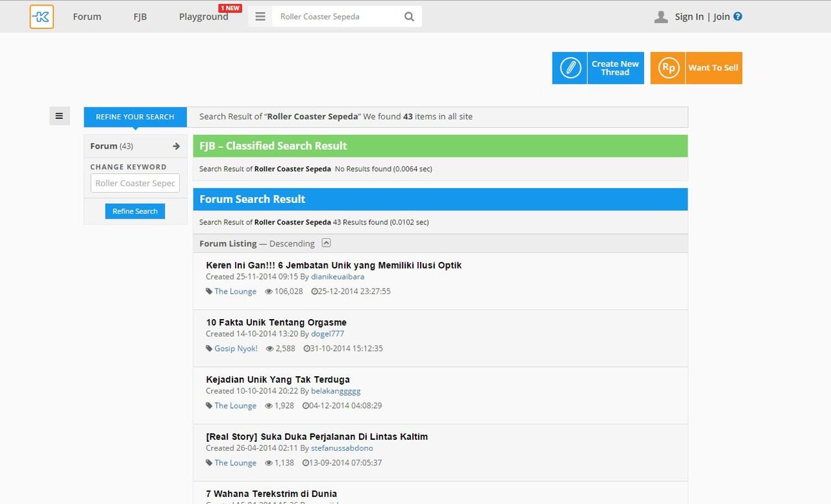Screen dimensions: 831x504
Task: Click the clock icon beside 31-10-2014 15:12:35
Action: click(x=307, y=348)
